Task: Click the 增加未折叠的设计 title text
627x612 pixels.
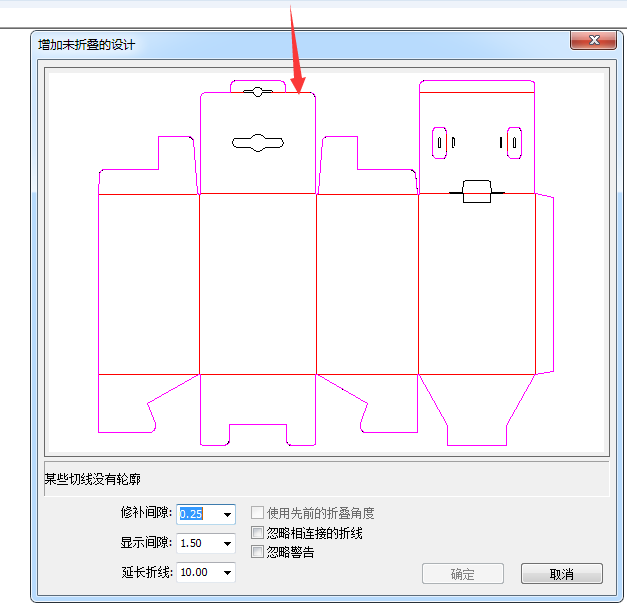Action: pos(87,44)
